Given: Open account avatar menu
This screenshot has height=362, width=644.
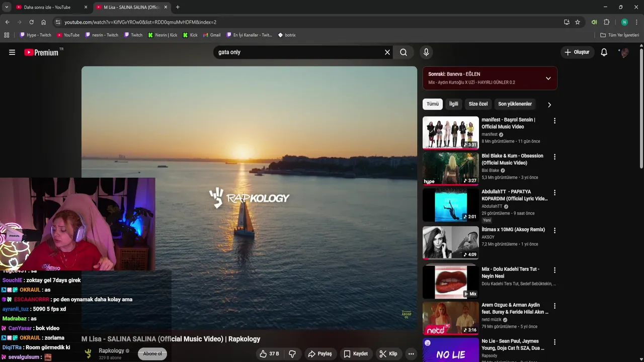Looking at the screenshot, I should pos(624,52).
